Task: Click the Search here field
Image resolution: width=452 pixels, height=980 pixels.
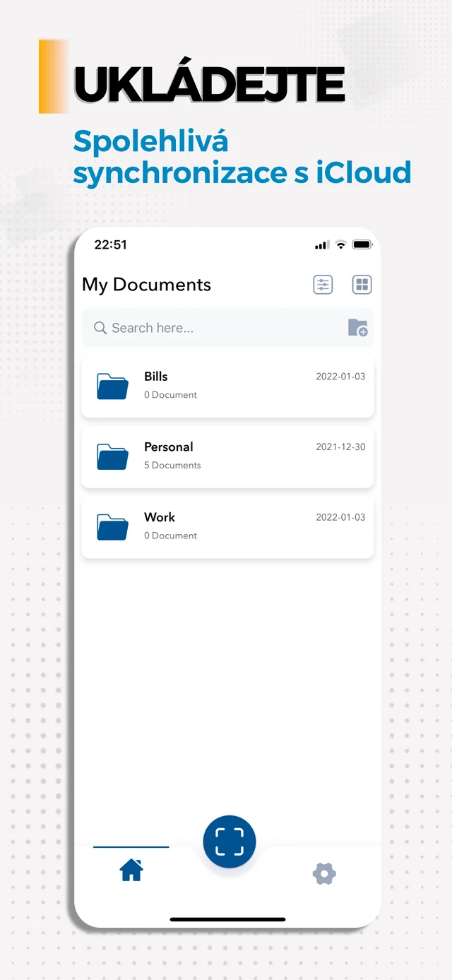Action: coord(227,328)
